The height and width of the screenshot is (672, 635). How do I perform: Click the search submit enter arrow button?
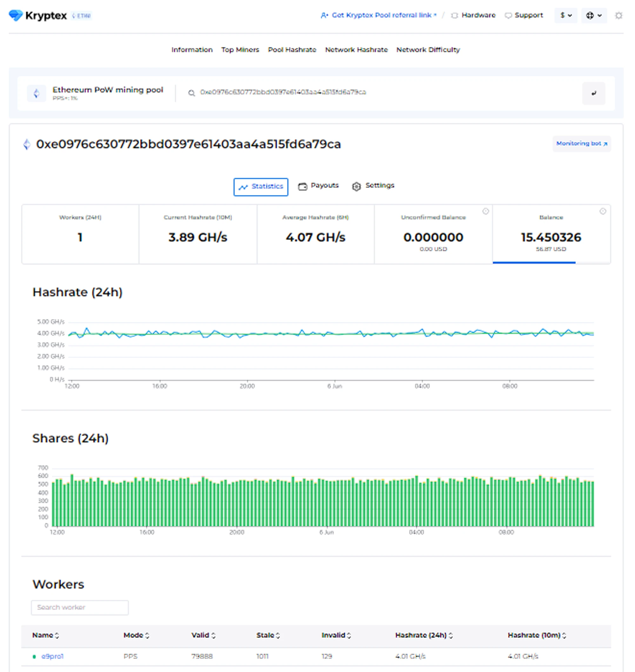[x=593, y=93]
